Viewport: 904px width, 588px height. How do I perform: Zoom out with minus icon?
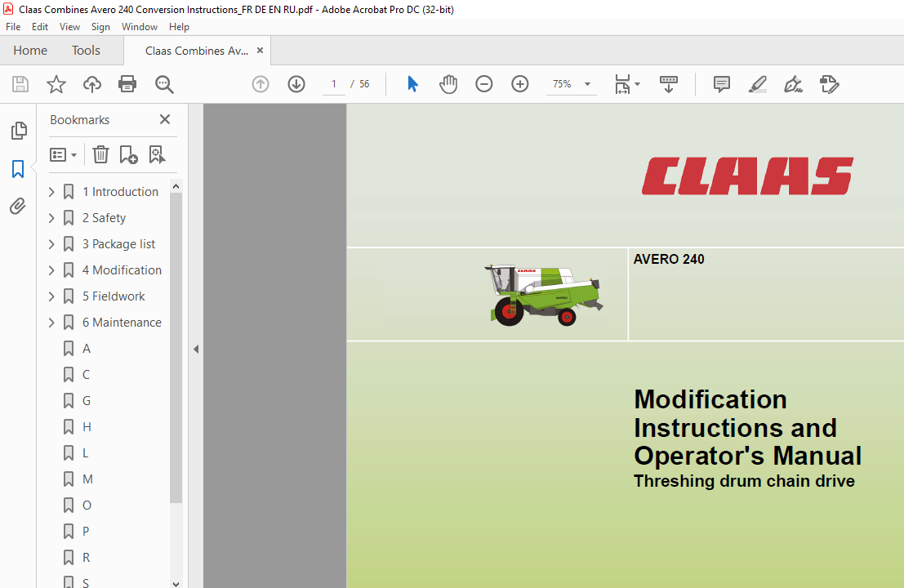click(484, 84)
